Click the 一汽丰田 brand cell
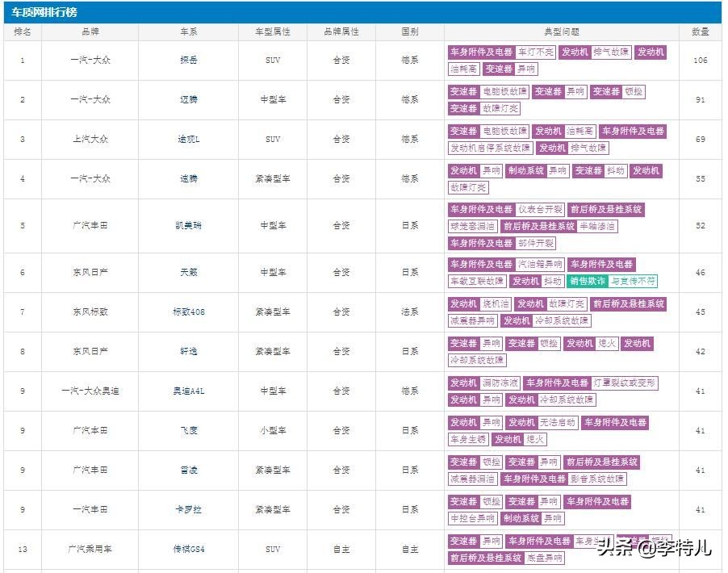The image size is (728, 573). (x=90, y=509)
